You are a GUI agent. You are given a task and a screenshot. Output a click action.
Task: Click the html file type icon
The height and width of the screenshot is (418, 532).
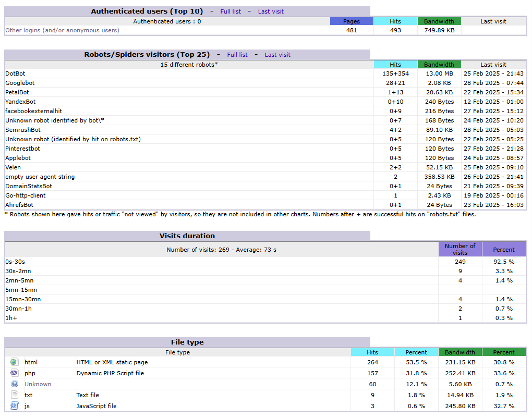(14, 362)
